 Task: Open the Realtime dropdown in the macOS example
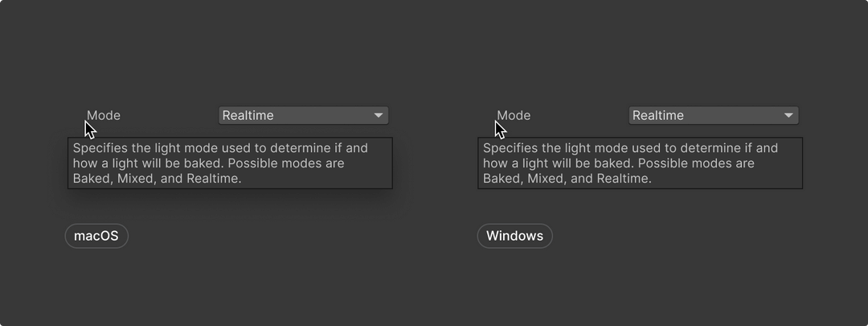click(303, 116)
